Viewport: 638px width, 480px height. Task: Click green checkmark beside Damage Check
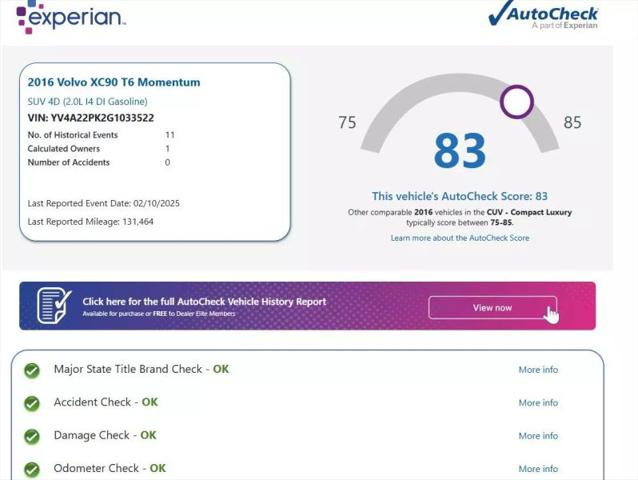(x=32, y=436)
